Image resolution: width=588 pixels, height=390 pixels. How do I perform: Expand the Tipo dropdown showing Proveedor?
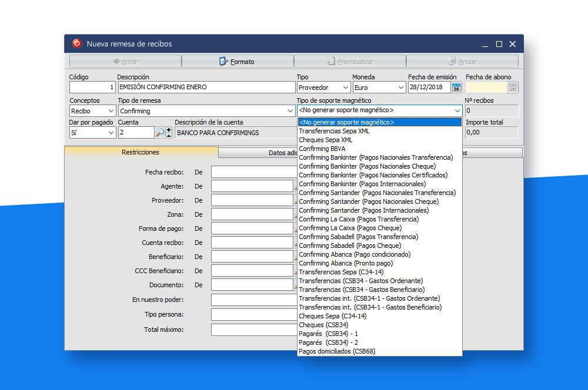[345, 88]
